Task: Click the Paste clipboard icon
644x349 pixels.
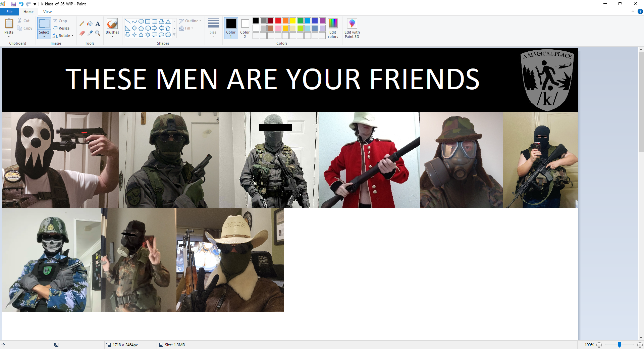Action: pyautogui.click(x=9, y=23)
